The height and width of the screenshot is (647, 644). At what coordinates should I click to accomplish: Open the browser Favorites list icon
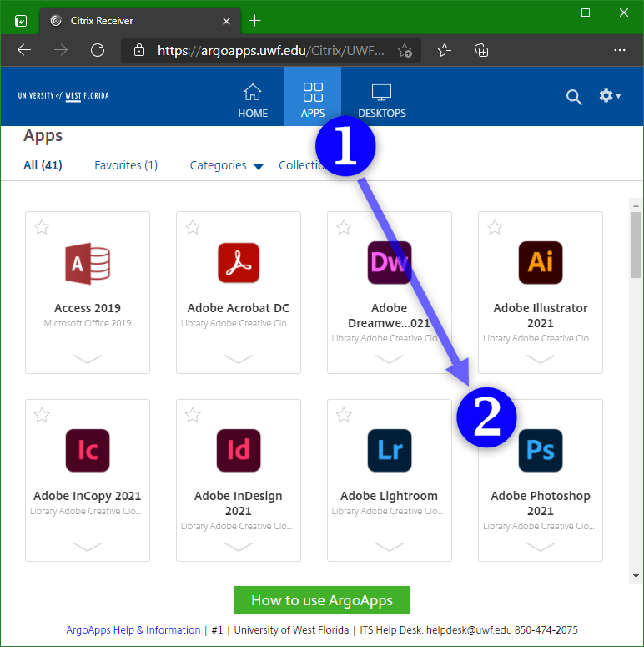(445, 50)
